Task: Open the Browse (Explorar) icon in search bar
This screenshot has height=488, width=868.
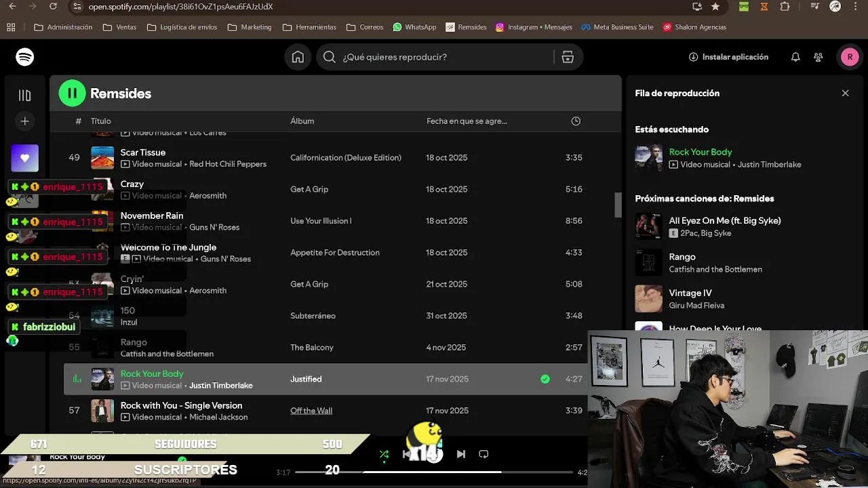Action: pos(568,57)
